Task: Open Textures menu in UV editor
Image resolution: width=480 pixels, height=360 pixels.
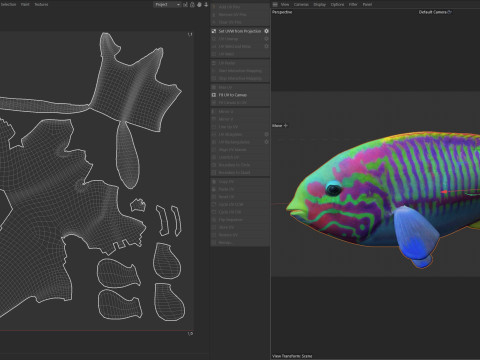Action: coord(41,4)
